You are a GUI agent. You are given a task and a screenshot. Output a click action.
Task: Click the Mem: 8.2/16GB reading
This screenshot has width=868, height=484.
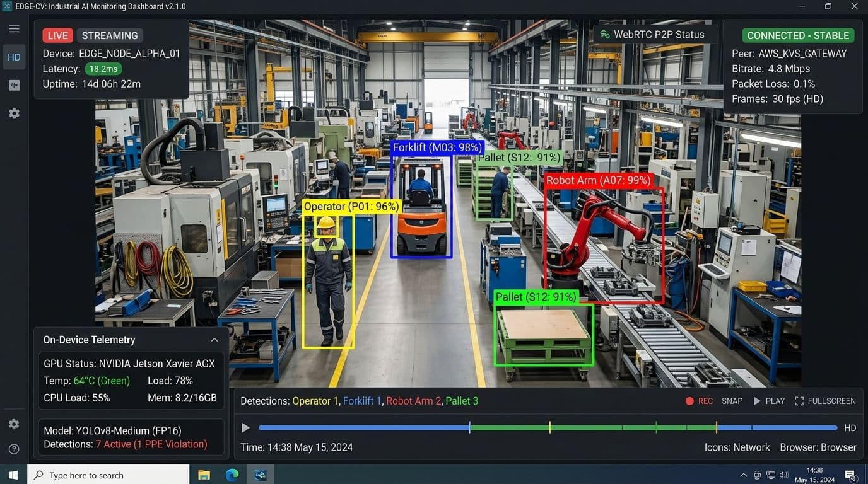[182, 398]
